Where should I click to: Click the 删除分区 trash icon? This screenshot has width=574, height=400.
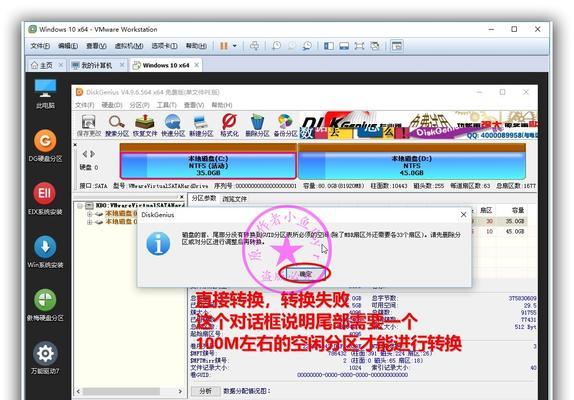point(257,125)
